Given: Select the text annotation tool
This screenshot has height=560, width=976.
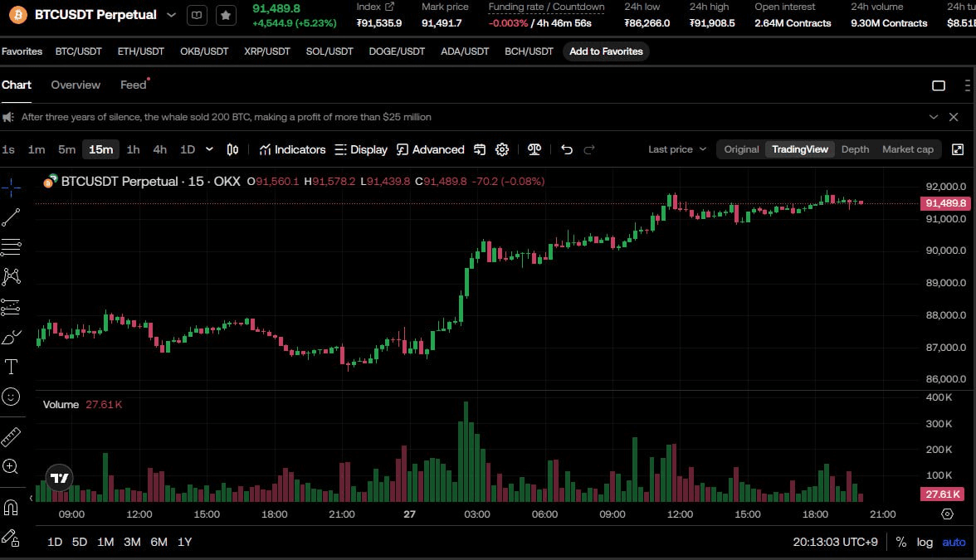Looking at the screenshot, I should coord(11,366).
